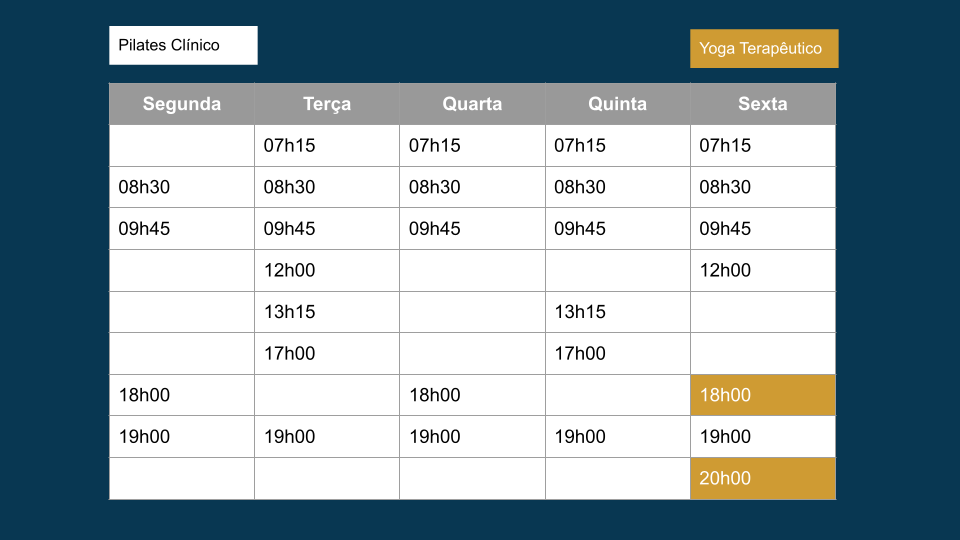
Task: Select the Quinta column header
Action: click(x=617, y=104)
